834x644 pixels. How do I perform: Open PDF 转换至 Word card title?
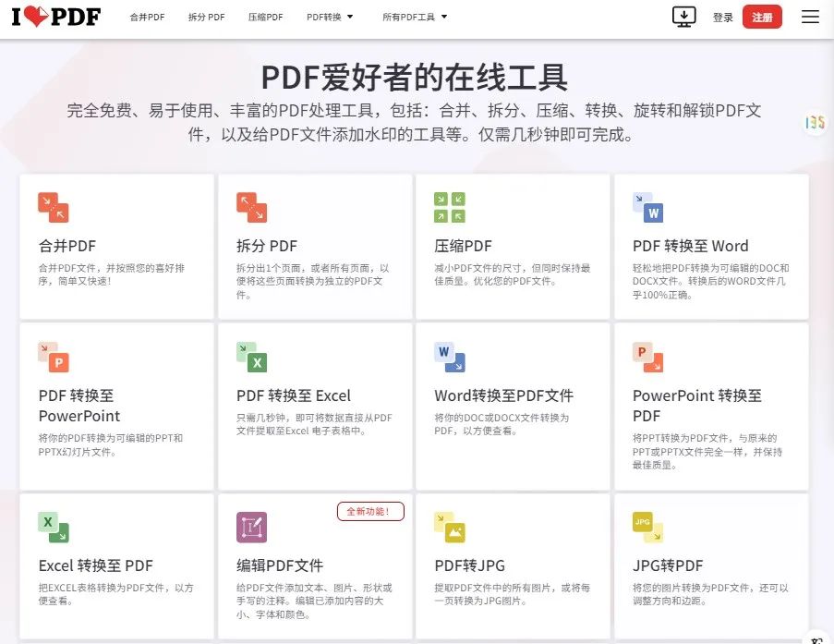[x=691, y=246]
